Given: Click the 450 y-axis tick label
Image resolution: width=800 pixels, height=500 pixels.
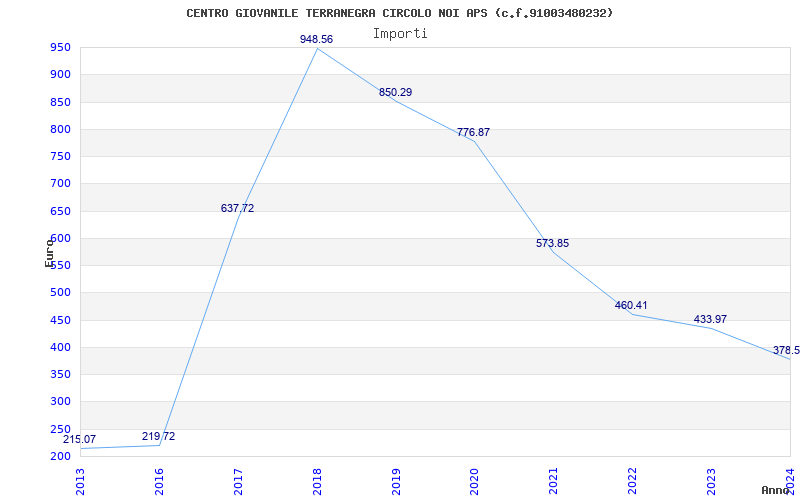Looking at the screenshot, I should pyautogui.click(x=60, y=320).
